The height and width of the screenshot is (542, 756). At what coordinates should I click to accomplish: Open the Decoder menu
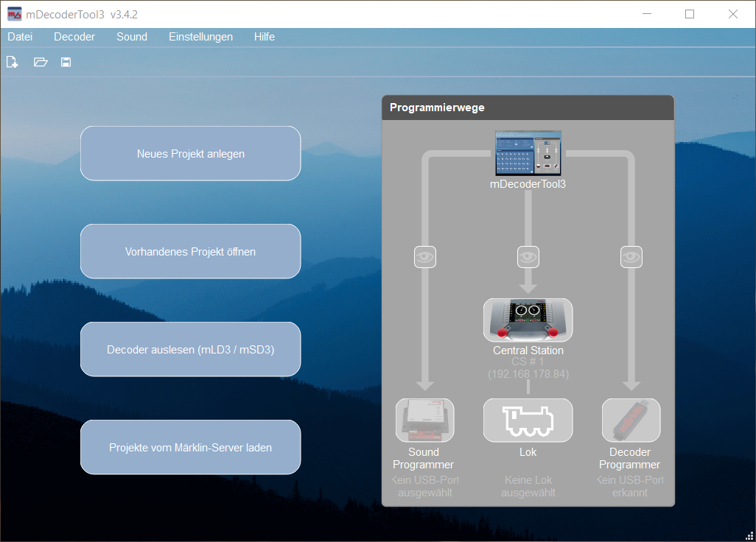[x=74, y=37]
